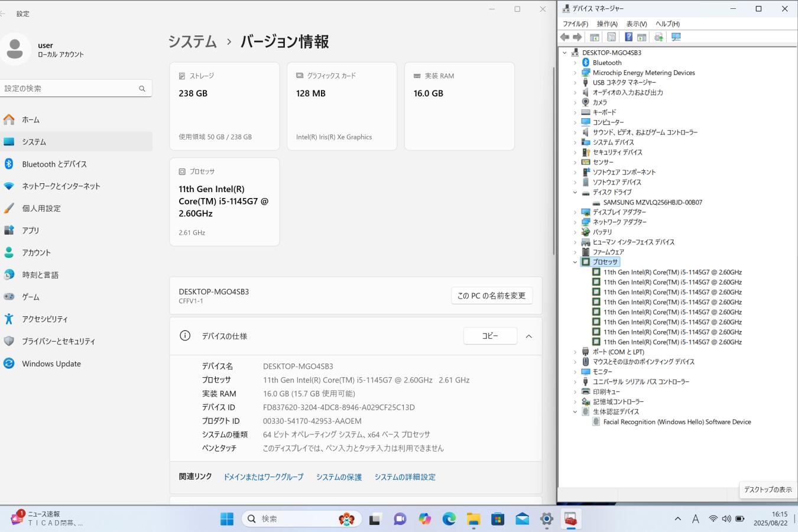Viewport: 798px width, 532px height.
Task: Click the help icon in Device Manager toolbar
Action: tap(628, 37)
